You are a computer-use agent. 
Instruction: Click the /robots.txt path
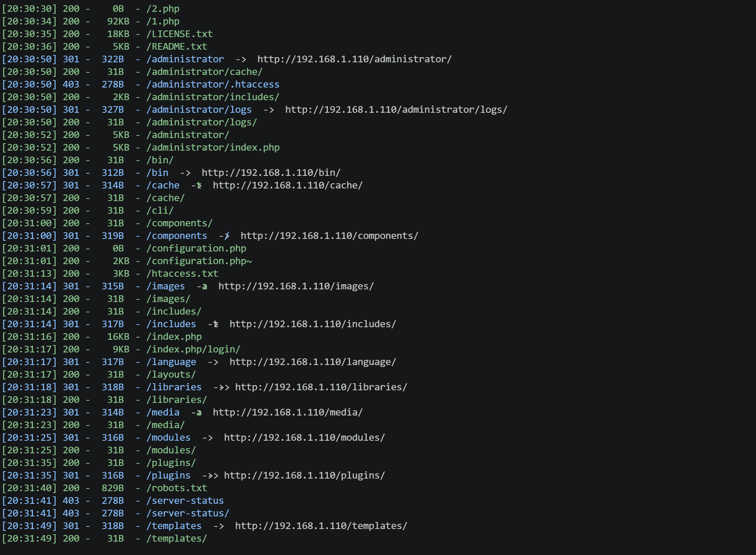pos(177,488)
